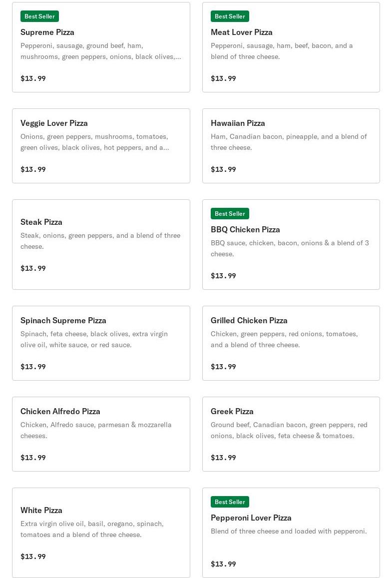Open Pepperoni Lover Pizza
Image resolution: width=392 pixels, height=578 pixels.
[x=251, y=518]
